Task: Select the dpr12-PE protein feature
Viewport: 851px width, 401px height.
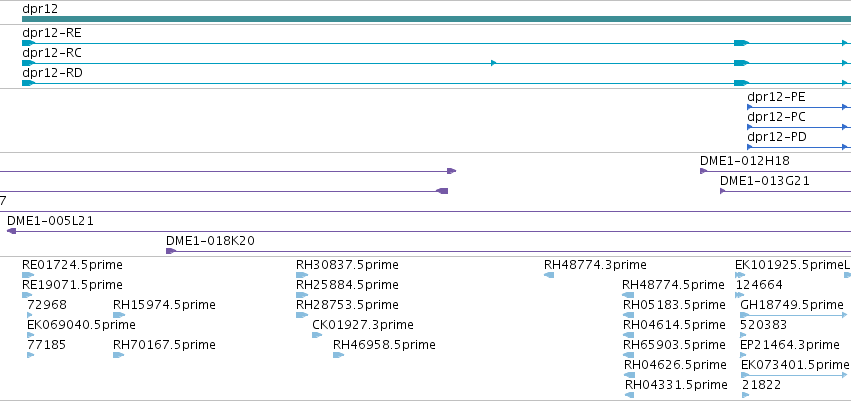Action: pyautogui.click(x=798, y=107)
